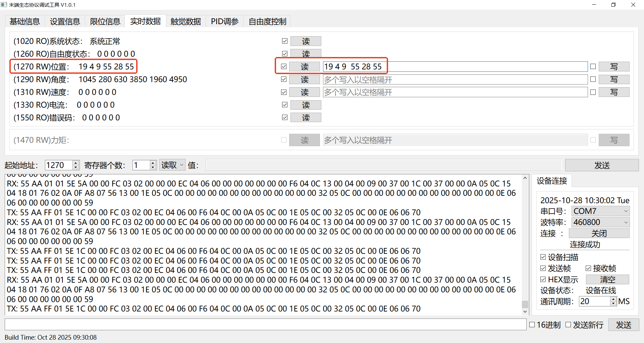Click 关闭 to close serial connection
Image resolution: width=644 pixels, height=343 pixels.
click(599, 233)
